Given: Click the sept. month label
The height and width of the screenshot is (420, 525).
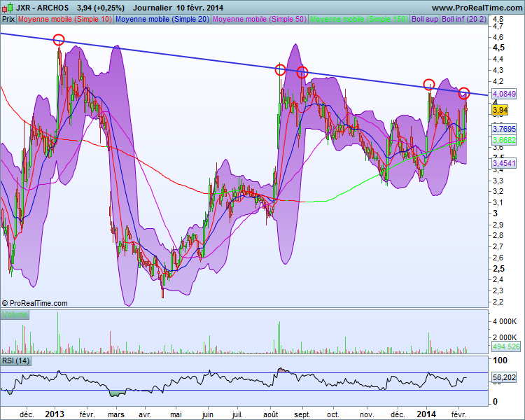Looking at the screenshot, I should click(302, 414).
